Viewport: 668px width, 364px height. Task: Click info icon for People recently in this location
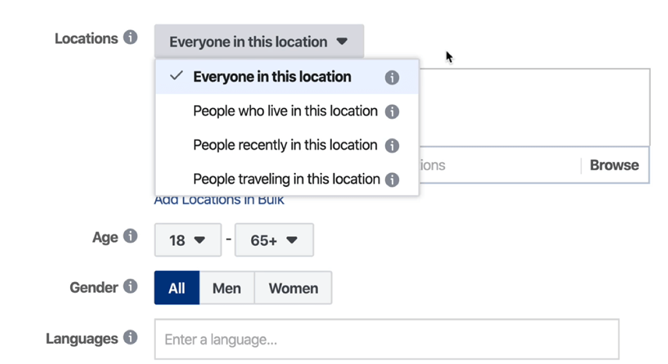(x=392, y=146)
